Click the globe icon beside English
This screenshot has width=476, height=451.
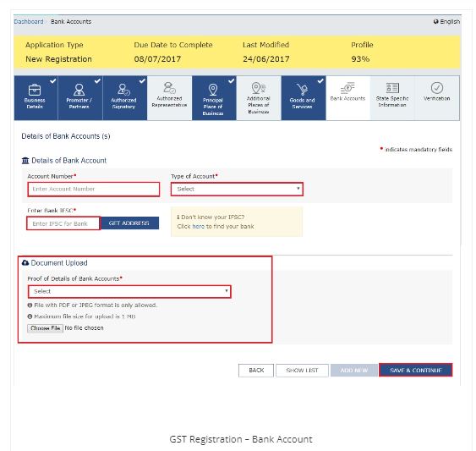(436, 21)
